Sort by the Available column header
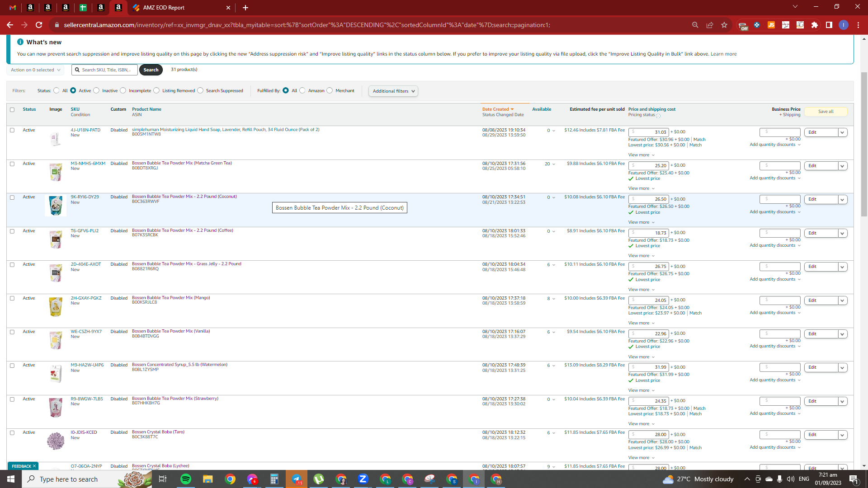Screen dimensions: 868x488 coord(542,109)
